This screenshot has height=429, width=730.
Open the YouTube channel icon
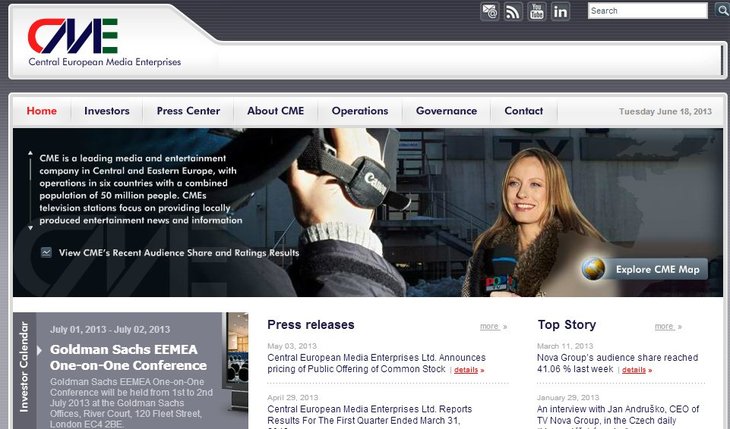tap(537, 12)
